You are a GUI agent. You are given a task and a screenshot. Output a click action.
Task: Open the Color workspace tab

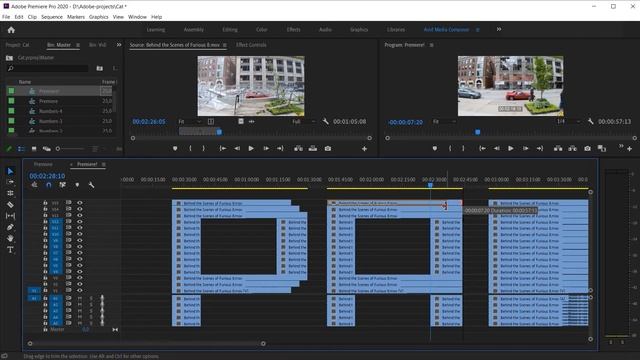(262, 29)
